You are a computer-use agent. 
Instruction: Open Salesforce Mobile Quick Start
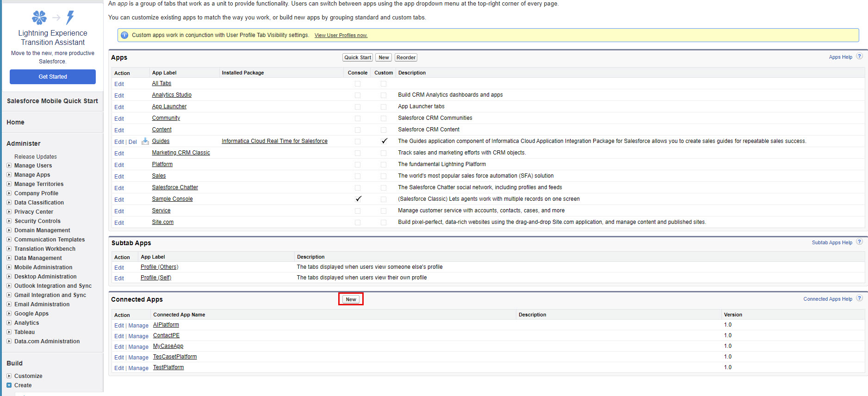[52, 101]
